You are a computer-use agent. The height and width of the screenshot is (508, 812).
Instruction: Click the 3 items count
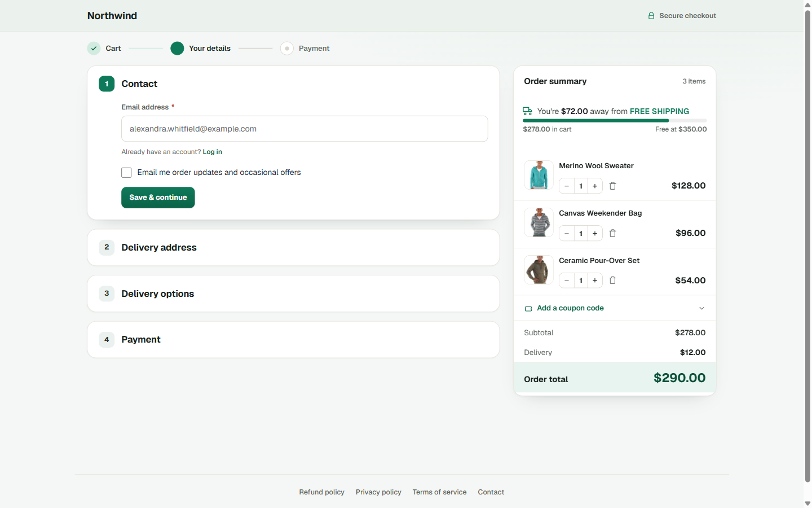[x=694, y=81]
